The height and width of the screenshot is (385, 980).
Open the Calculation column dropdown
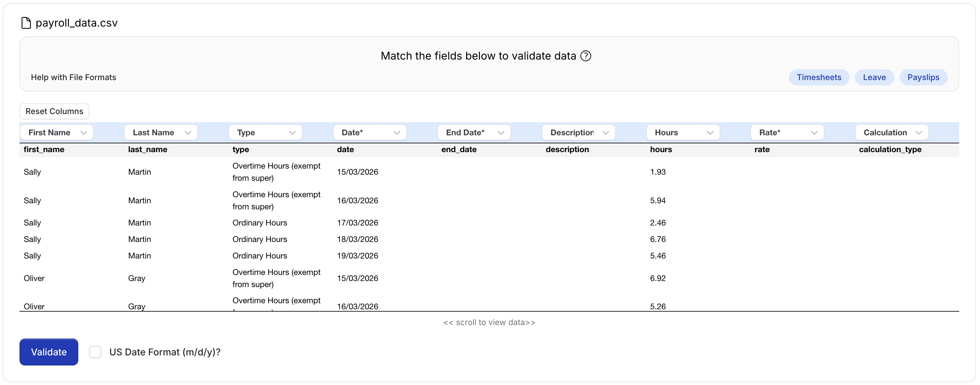coord(891,133)
